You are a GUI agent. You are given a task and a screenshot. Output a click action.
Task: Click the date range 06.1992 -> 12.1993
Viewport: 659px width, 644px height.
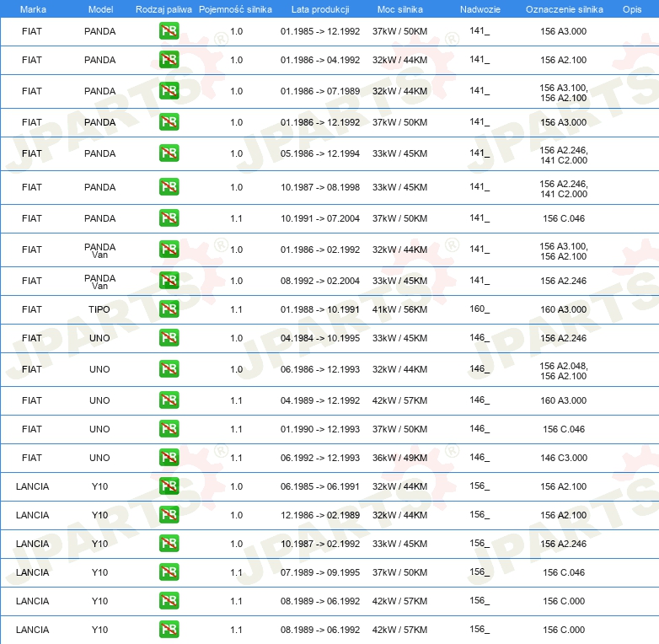(x=320, y=458)
